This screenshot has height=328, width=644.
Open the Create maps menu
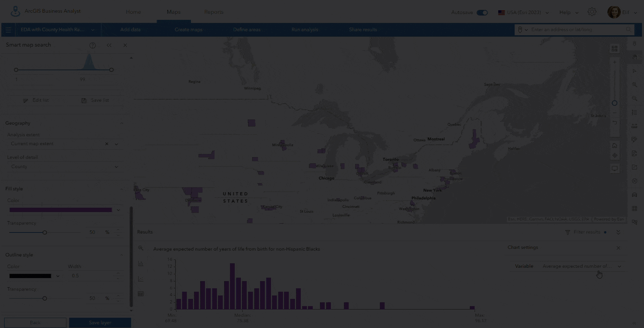click(x=189, y=30)
